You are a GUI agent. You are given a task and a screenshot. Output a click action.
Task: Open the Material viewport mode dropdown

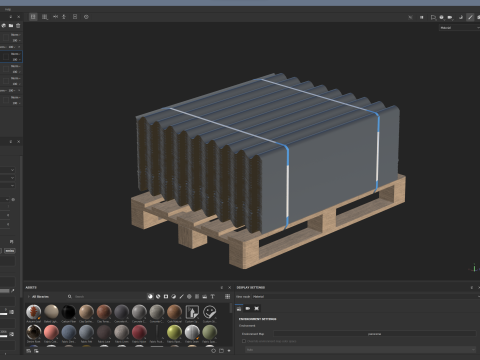(x=459, y=28)
